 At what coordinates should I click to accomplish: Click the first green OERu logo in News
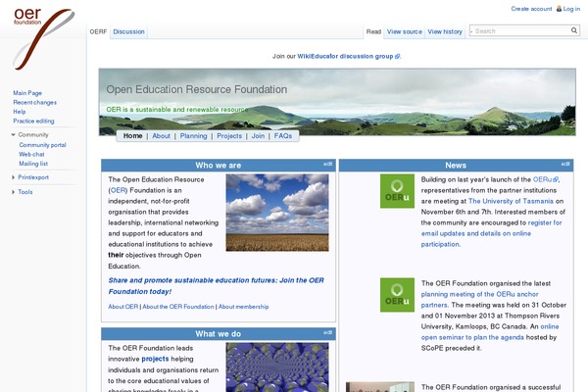(397, 191)
